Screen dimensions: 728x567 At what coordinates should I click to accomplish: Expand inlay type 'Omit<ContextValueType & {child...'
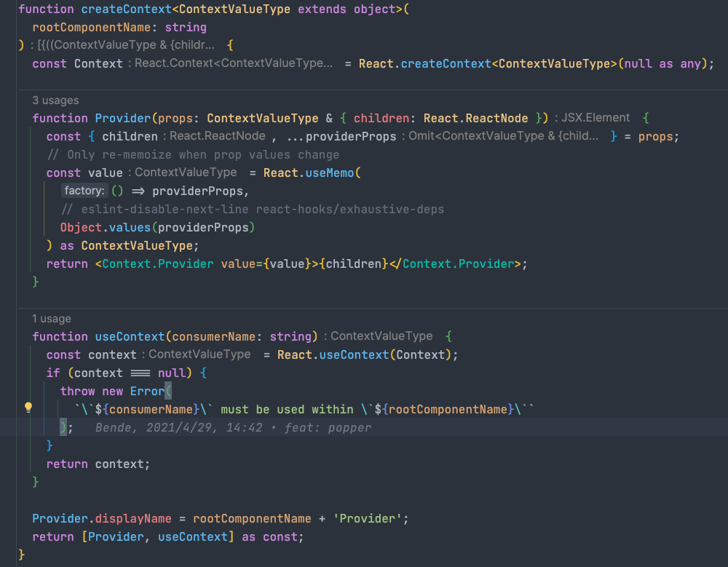(500, 136)
